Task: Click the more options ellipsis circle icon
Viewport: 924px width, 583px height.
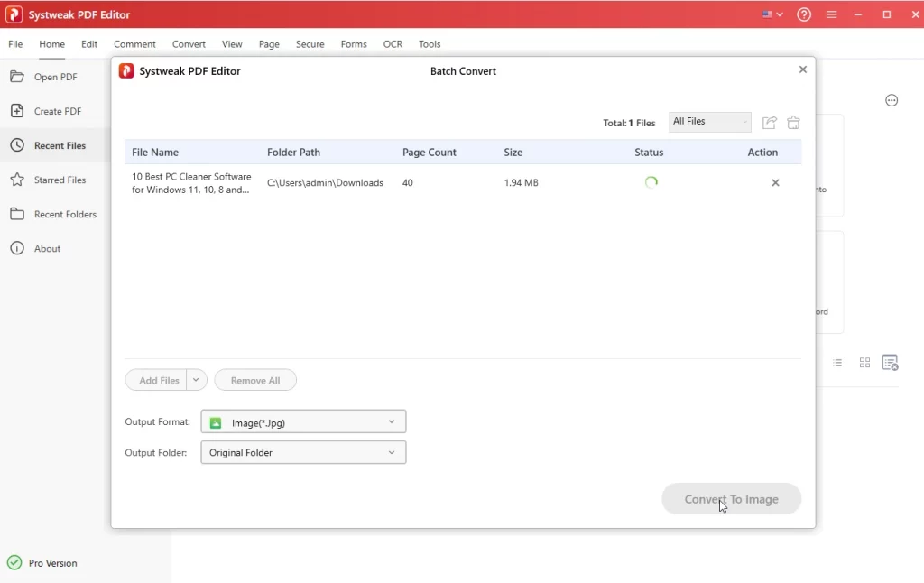Action: click(892, 100)
